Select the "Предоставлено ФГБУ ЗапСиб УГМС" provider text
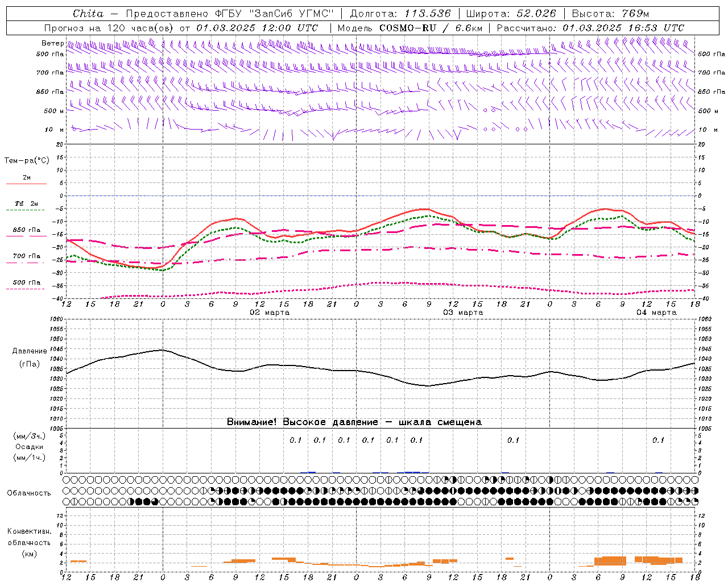 [x=230, y=13]
